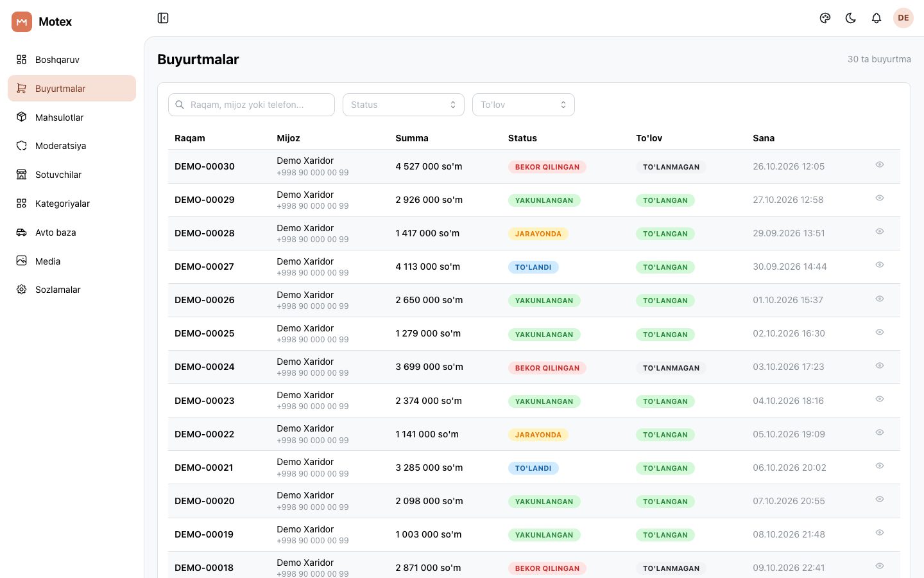
Task: Open Mahsulotlar section
Action: [x=72, y=118]
